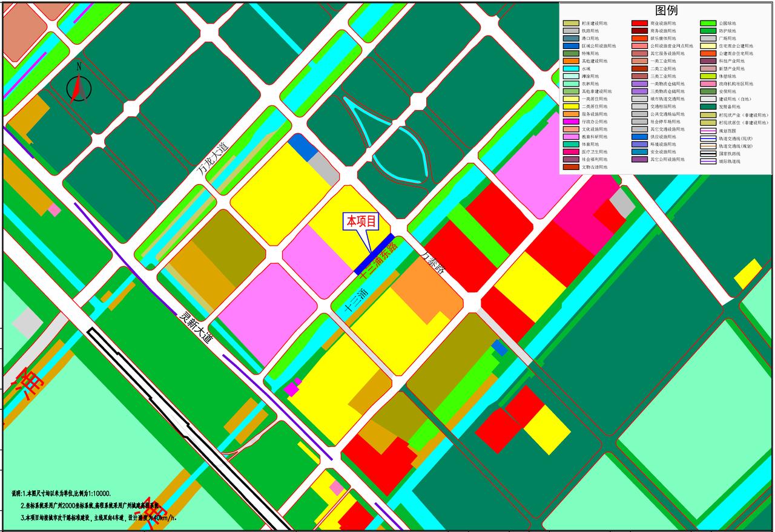Screen dimensions: 775x532
Task: Select the 公建混合住宅用地 legend swatch
Action: [708, 54]
